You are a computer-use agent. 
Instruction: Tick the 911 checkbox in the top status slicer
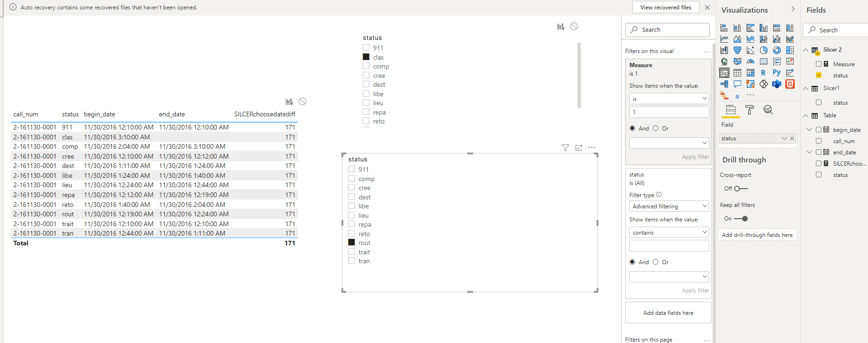tap(366, 47)
